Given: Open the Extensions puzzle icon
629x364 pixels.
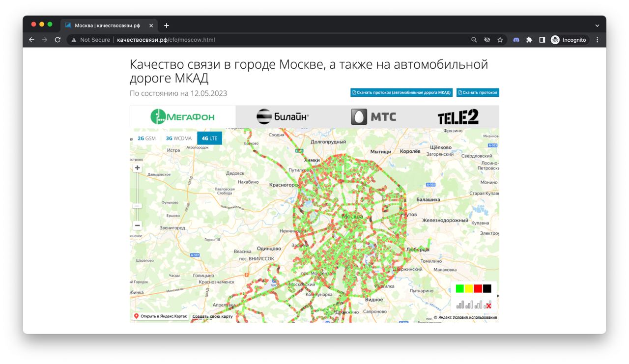Looking at the screenshot, I should pos(529,40).
